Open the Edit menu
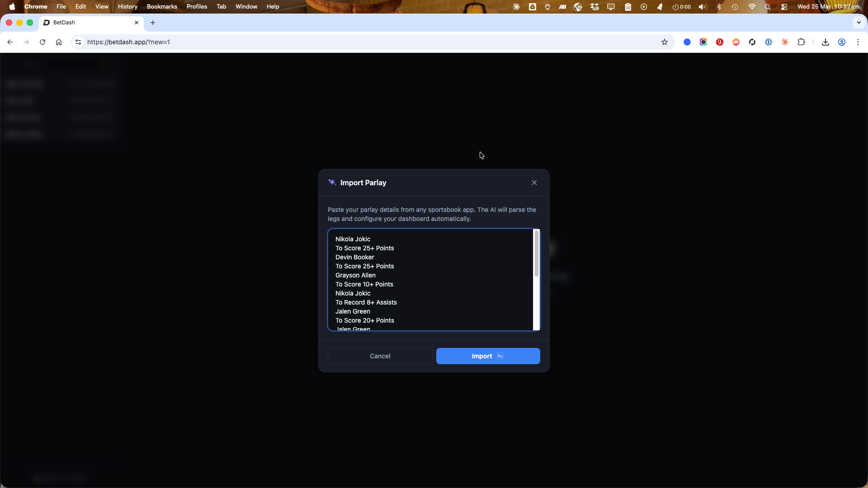Viewport: 868px width, 488px height. point(80,7)
